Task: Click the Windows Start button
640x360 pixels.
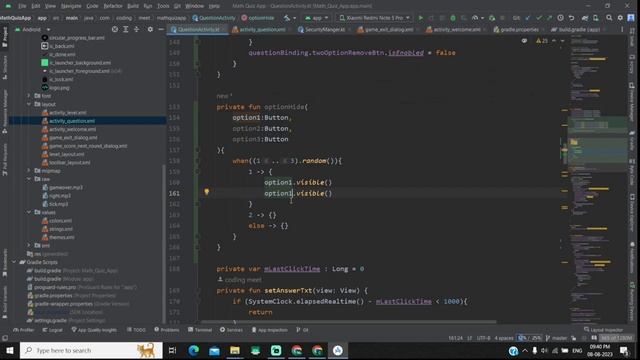Action: (9, 350)
